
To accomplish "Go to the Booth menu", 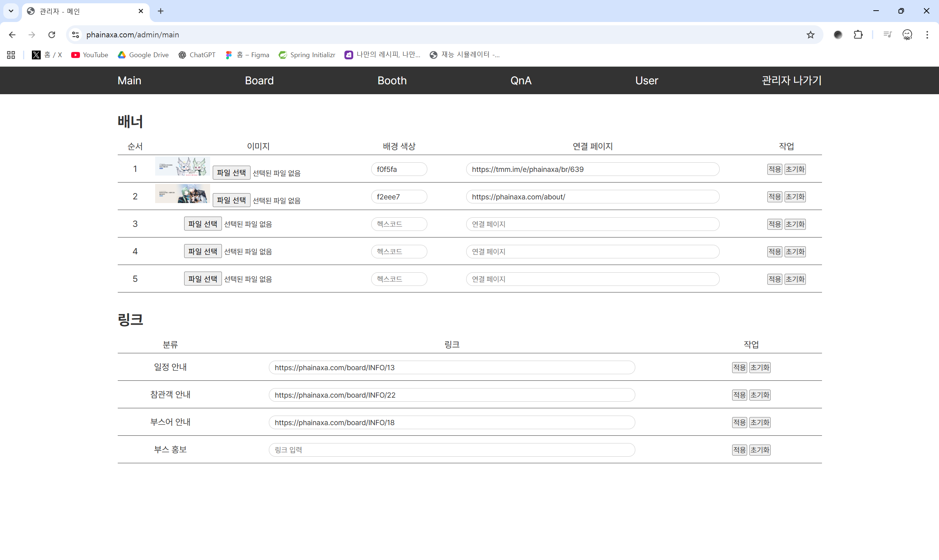I will point(392,80).
